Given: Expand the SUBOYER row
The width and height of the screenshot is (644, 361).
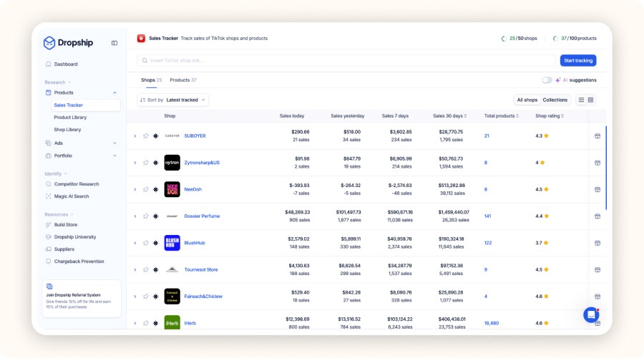Looking at the screenshot, I should click(135, 136).
